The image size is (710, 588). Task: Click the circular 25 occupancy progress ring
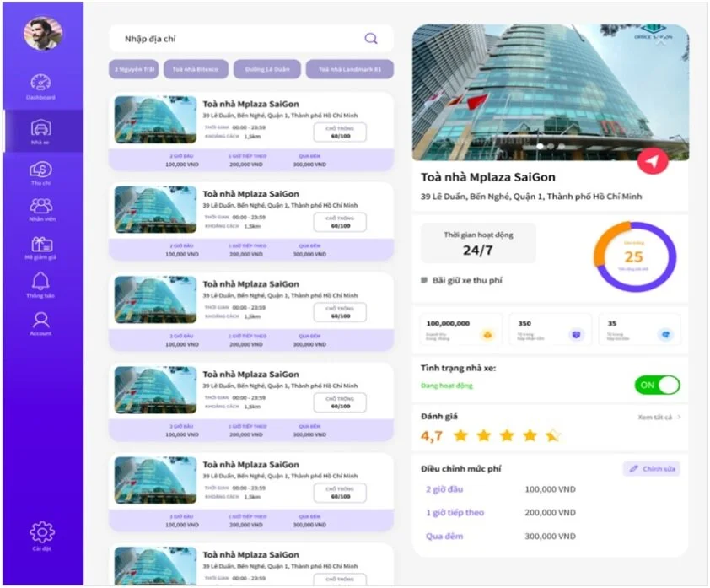click(635, 256)
